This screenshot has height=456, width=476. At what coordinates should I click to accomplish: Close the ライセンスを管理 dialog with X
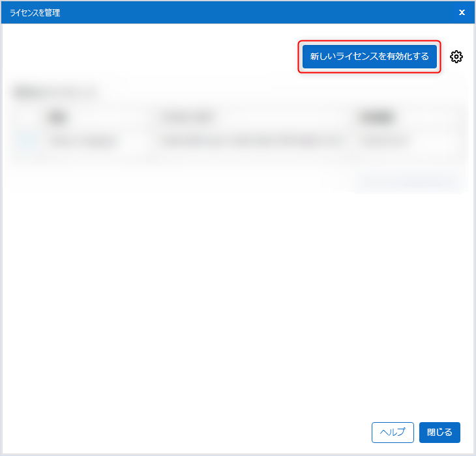tap(462, 12)
